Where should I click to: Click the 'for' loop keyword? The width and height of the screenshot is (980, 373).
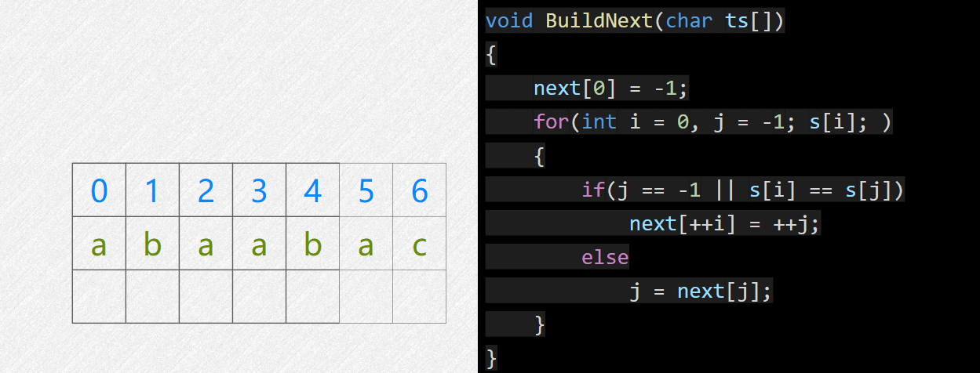click(x=551, y=121)
